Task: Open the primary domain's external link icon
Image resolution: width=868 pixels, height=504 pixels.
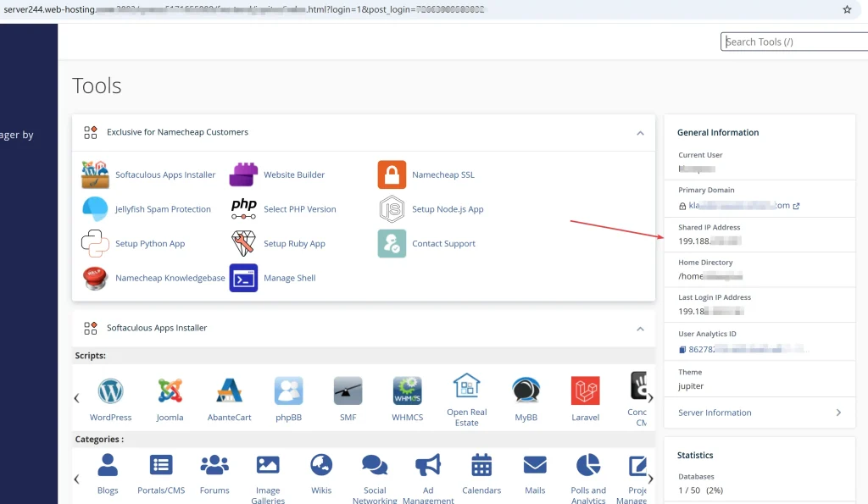Action: (796, 206)
